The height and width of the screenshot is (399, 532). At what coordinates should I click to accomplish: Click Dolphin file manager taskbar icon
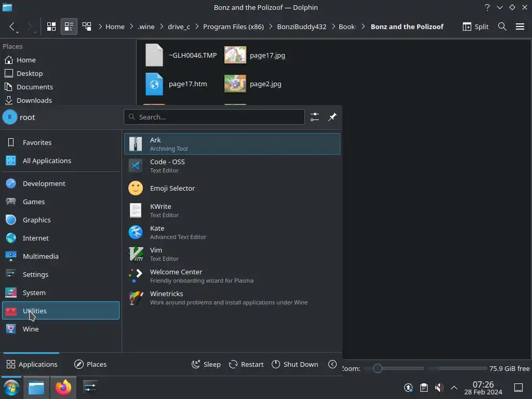click(36, 388)
